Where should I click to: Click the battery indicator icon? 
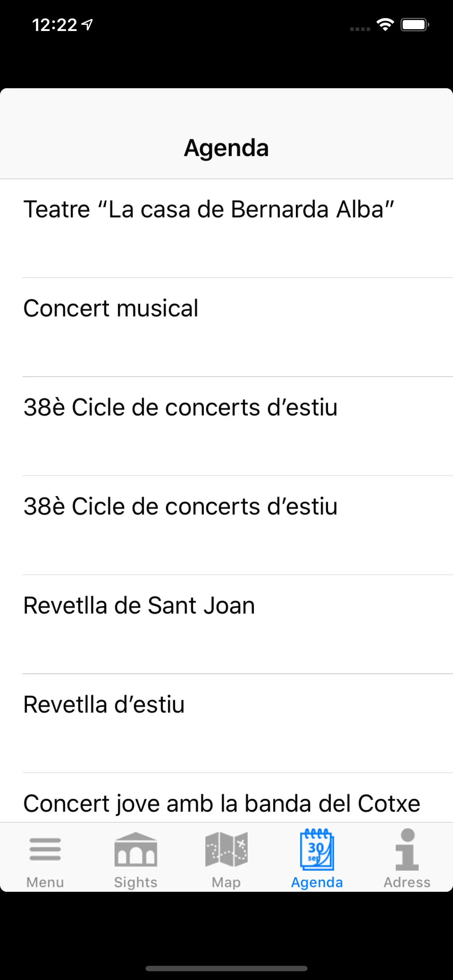pyautogui.click(x=415, y=25)
